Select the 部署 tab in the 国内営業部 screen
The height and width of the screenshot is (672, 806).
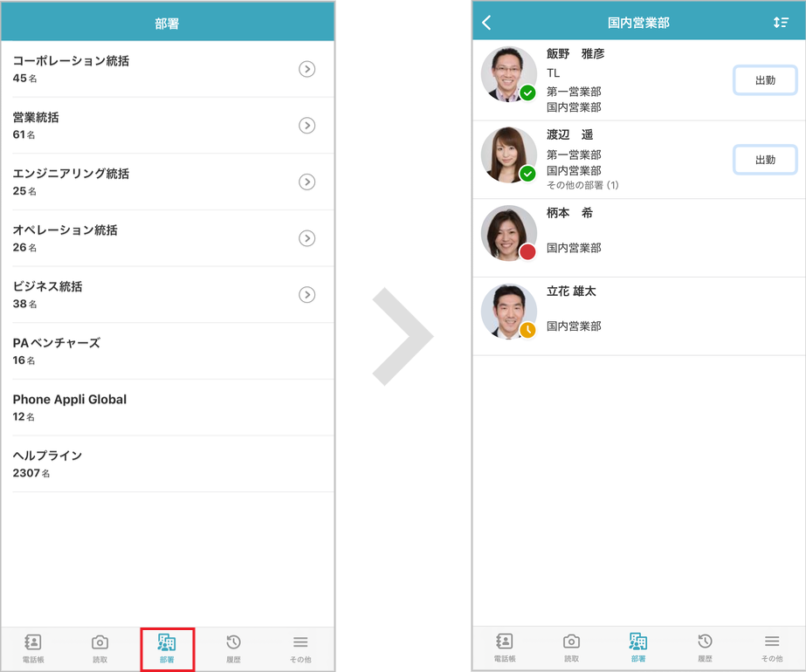(x=638, y=648)
